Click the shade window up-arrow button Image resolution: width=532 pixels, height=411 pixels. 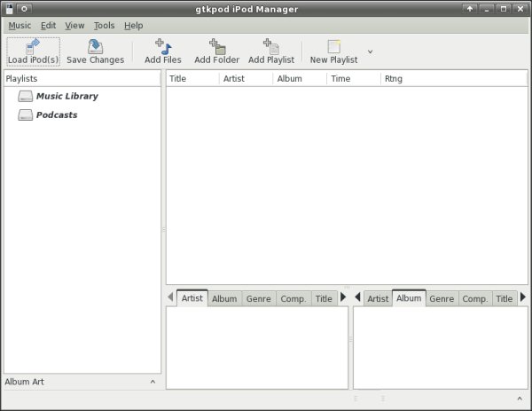[x=470, y=9]
